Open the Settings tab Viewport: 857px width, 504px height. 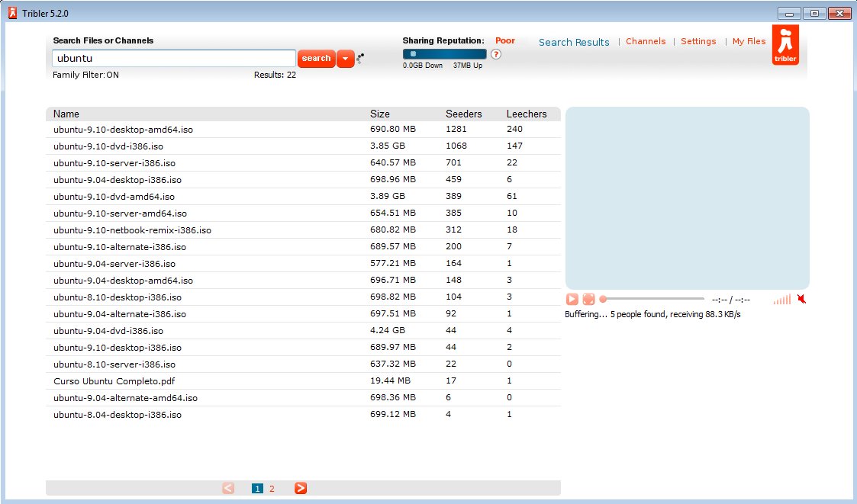click(698, 41)
